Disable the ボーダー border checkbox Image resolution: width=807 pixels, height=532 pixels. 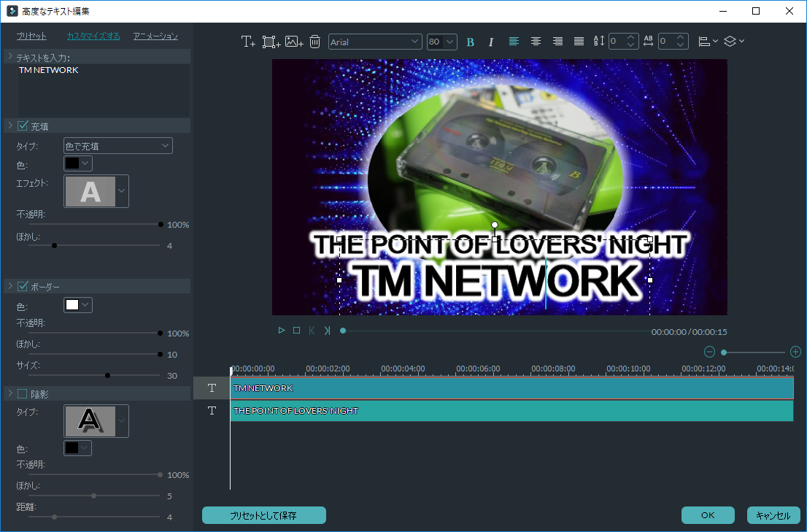click(x=23, y=286)
